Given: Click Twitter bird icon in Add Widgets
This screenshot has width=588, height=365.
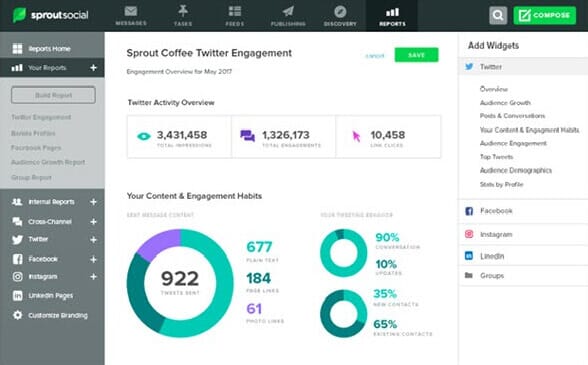Looking at the screenshot, I should [469, 67].
